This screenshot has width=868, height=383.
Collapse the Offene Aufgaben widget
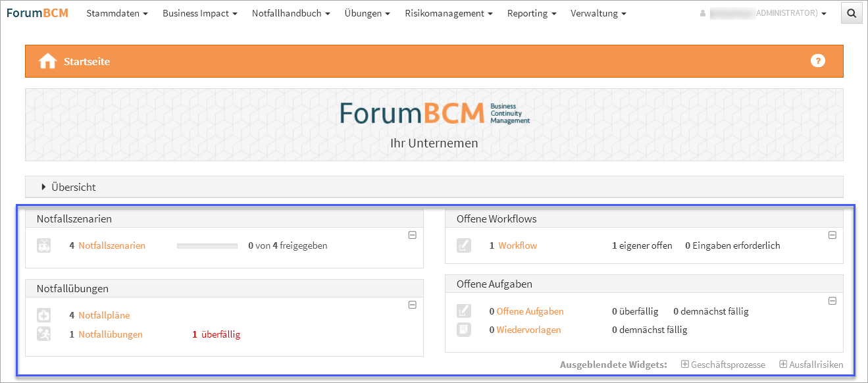coord(832,301)
